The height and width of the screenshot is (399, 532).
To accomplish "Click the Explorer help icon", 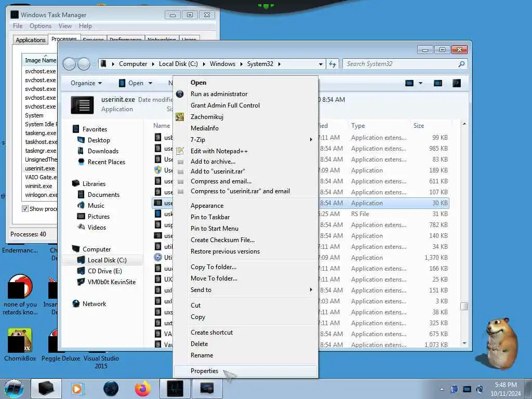I will pos(457,83).
